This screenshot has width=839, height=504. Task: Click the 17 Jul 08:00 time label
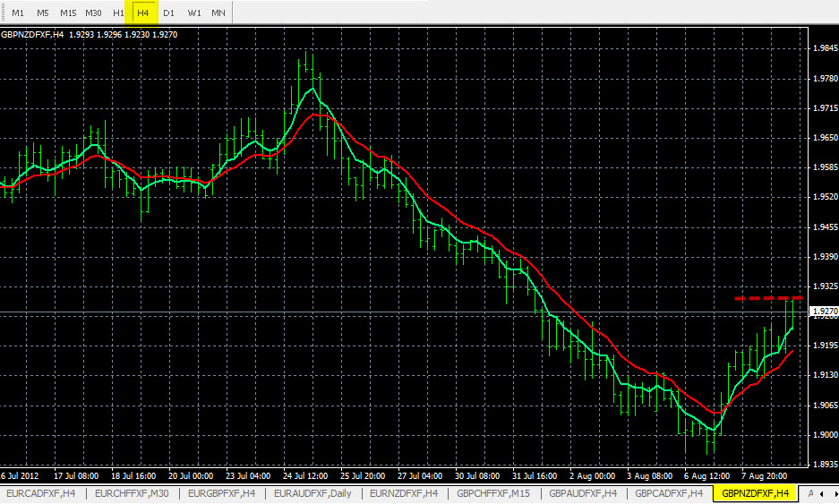(x=76, y=475)
